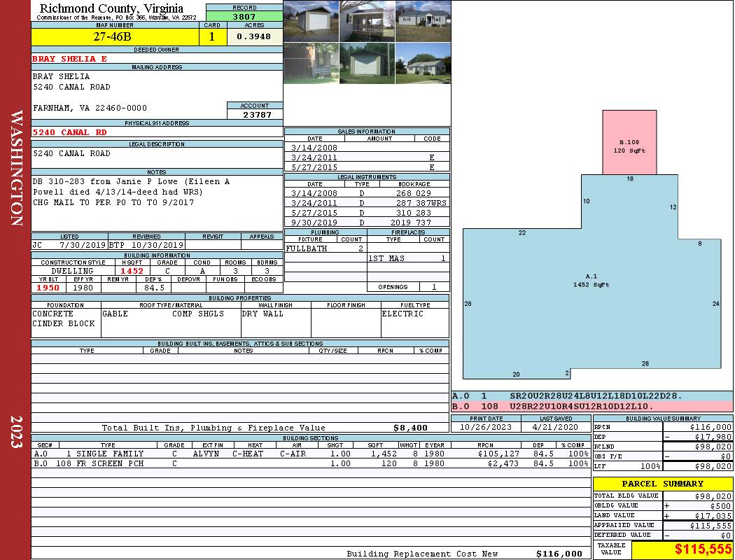Click legal instrument date 3/24/2011
The image size is (735, 560).
314,203
